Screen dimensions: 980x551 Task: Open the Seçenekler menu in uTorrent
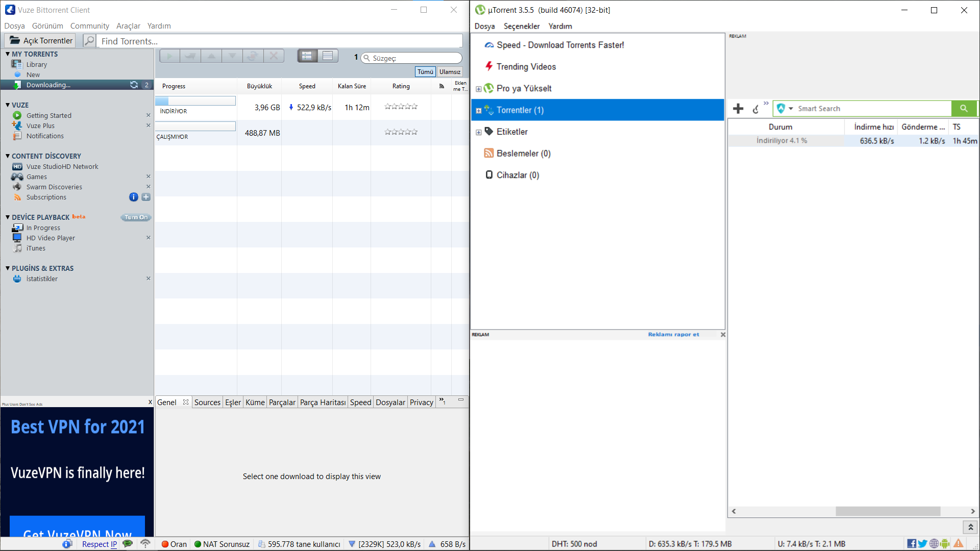coord(521,26)
